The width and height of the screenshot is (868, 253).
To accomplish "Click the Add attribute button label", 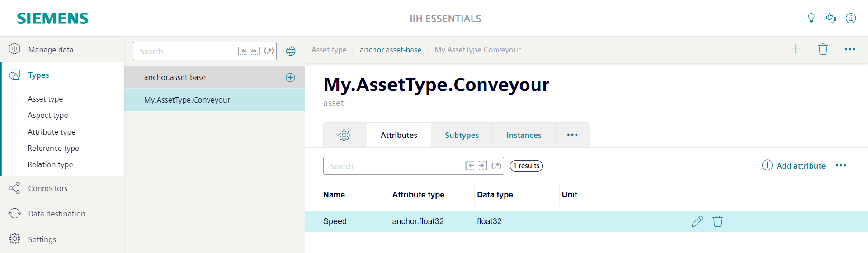I will click(801, 166).
